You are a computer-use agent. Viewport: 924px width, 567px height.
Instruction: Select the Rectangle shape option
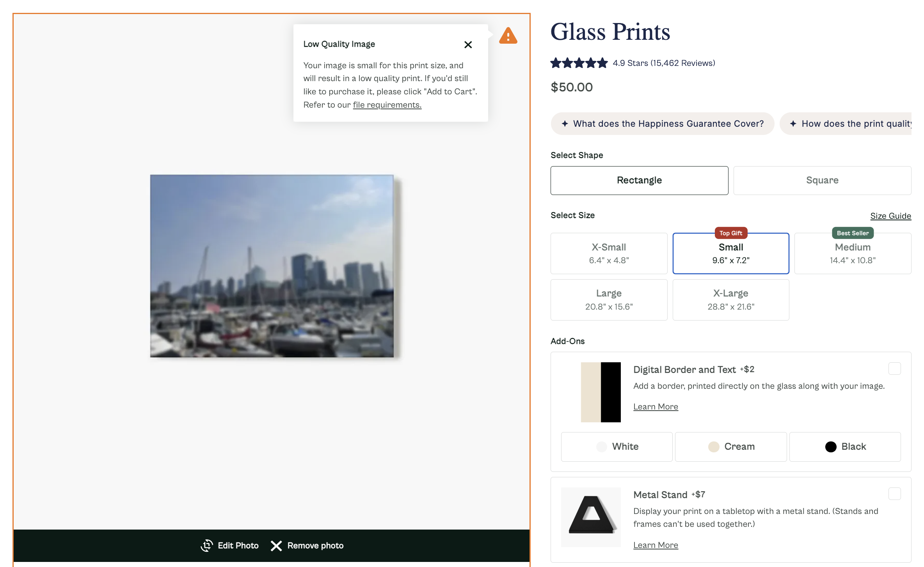coord(639,180)
